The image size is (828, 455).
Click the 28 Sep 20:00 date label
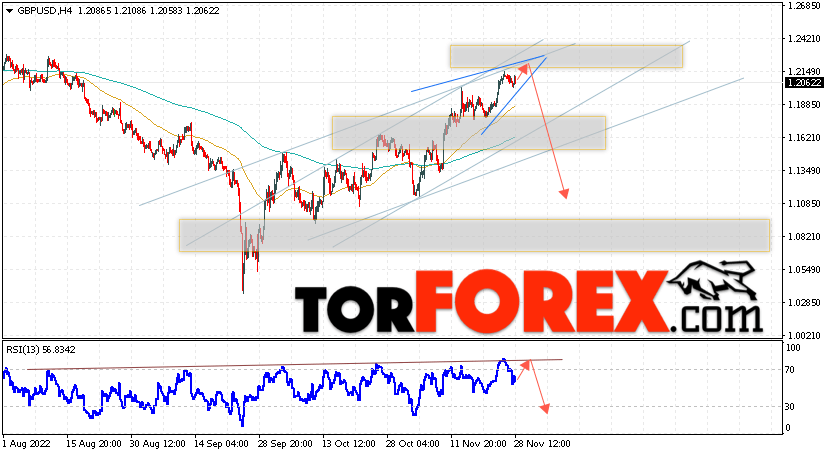point(286,444)
